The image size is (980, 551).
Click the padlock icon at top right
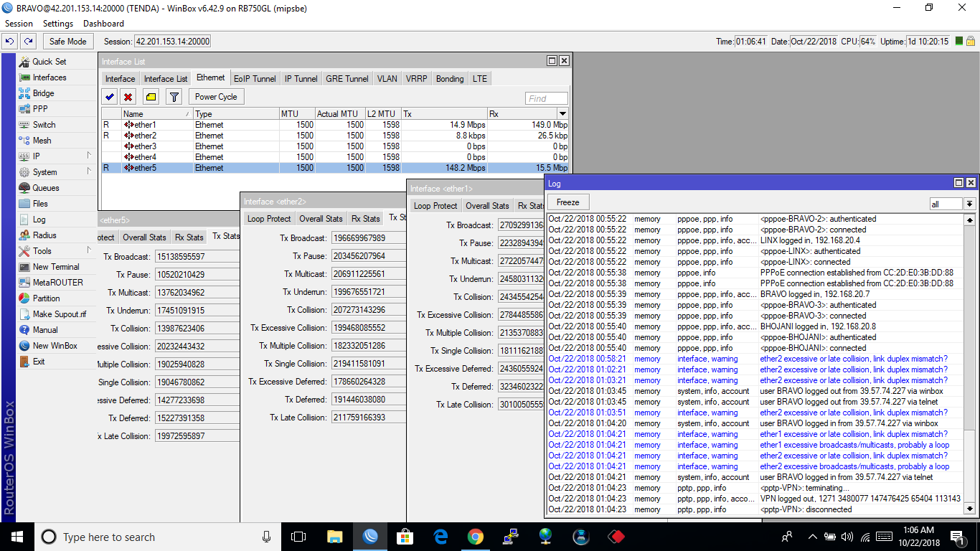coord(970,41)
